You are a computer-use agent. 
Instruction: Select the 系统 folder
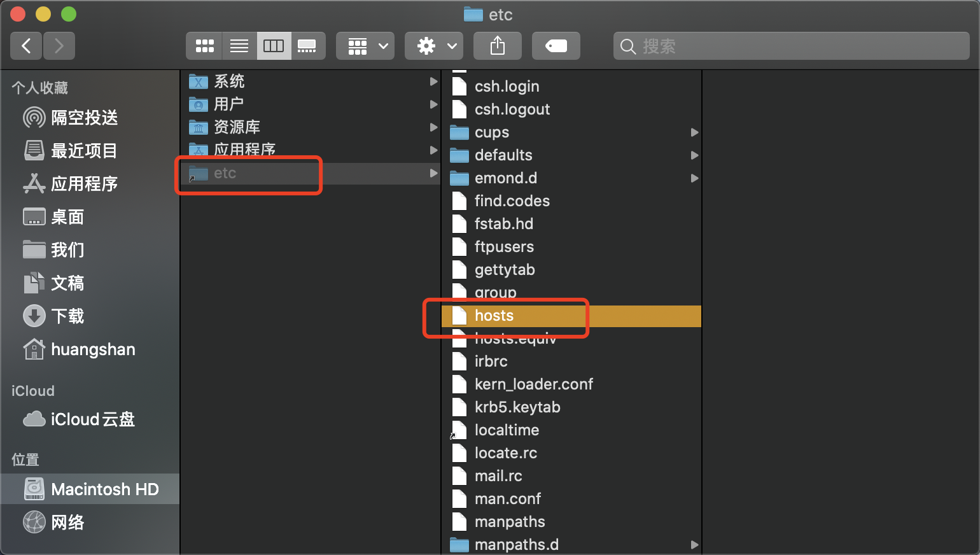coord(311,81)
